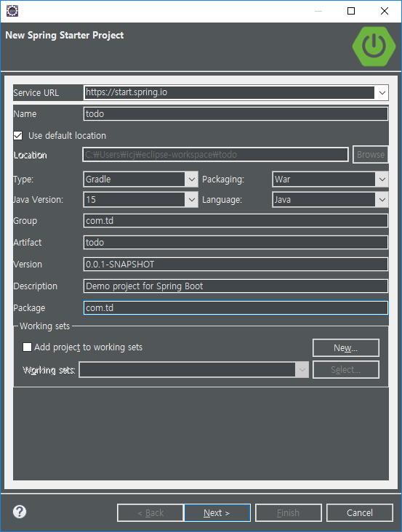Click the Service URL text field
Image resolution: width=402 pixels, height=532 pixels.
tap(229, 92)
